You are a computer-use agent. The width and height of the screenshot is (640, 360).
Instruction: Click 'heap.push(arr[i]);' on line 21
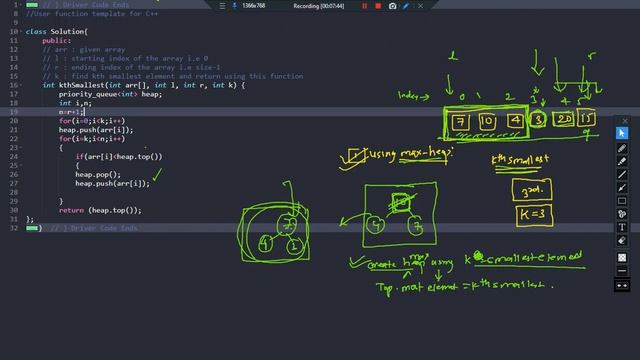(96, 130)
